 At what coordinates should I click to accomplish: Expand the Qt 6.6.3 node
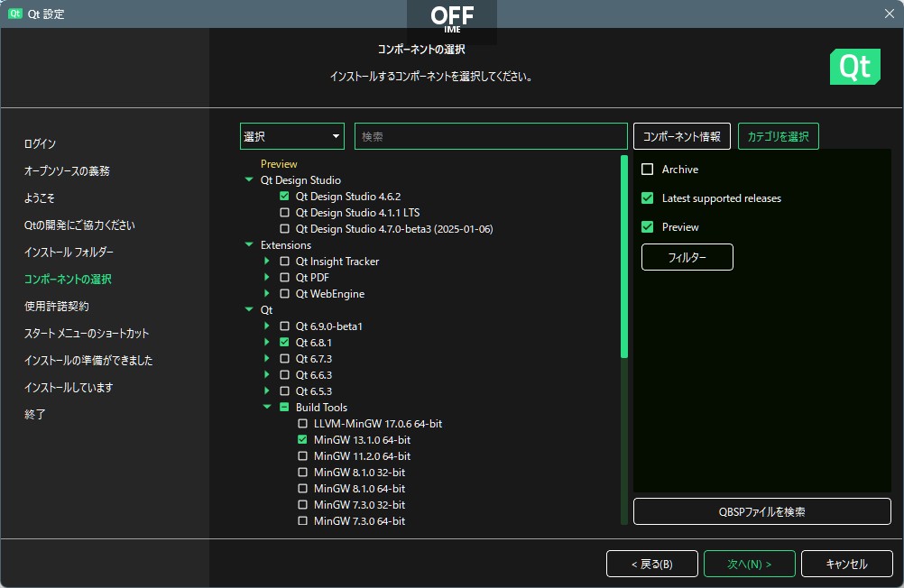(x=267, y=374)
